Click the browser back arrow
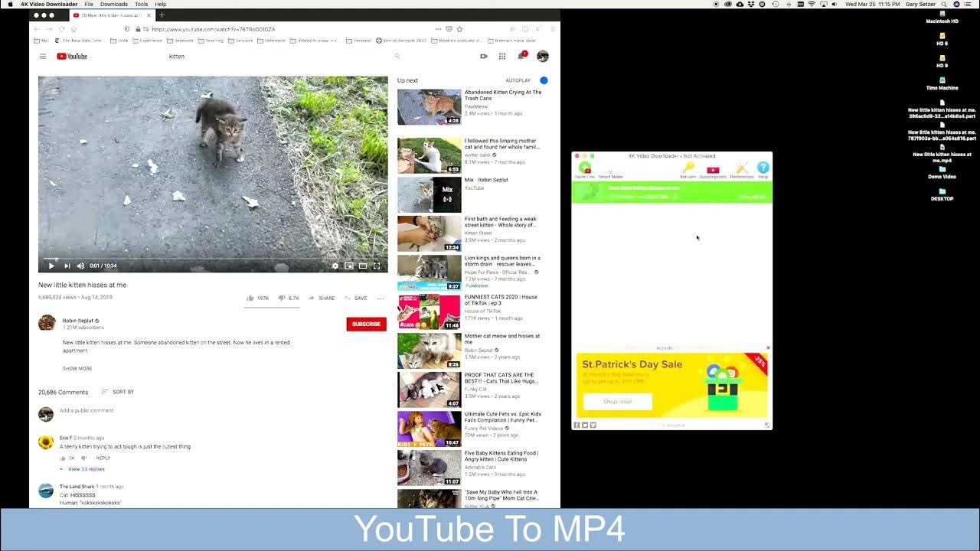 tap(37, 29)
